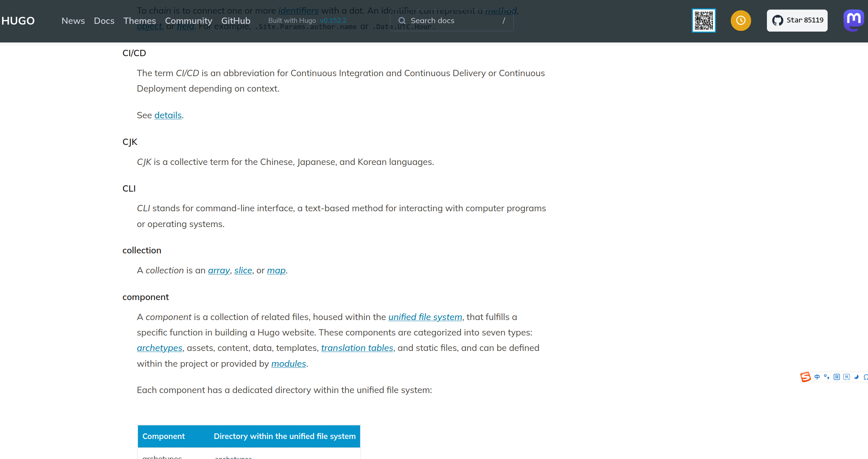Click the Search docs input field
Screen dimensions: 868x459
tap(451, 21)
